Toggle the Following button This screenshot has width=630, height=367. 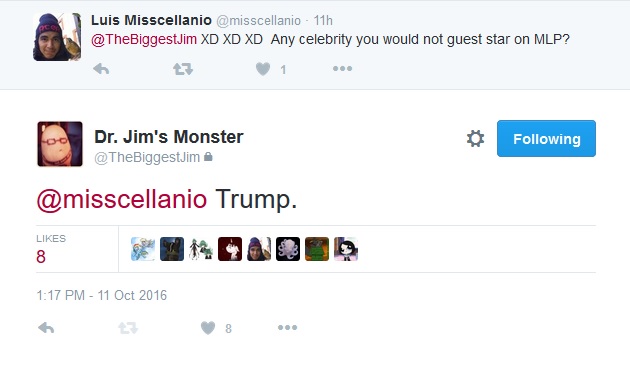point(546,139)
